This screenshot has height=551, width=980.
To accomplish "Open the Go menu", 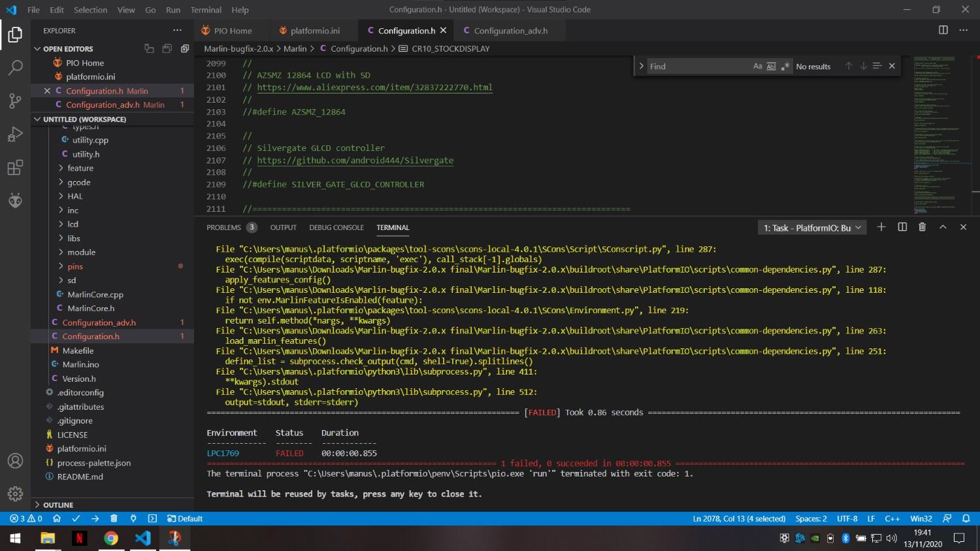I will click(x=150, y=10).
